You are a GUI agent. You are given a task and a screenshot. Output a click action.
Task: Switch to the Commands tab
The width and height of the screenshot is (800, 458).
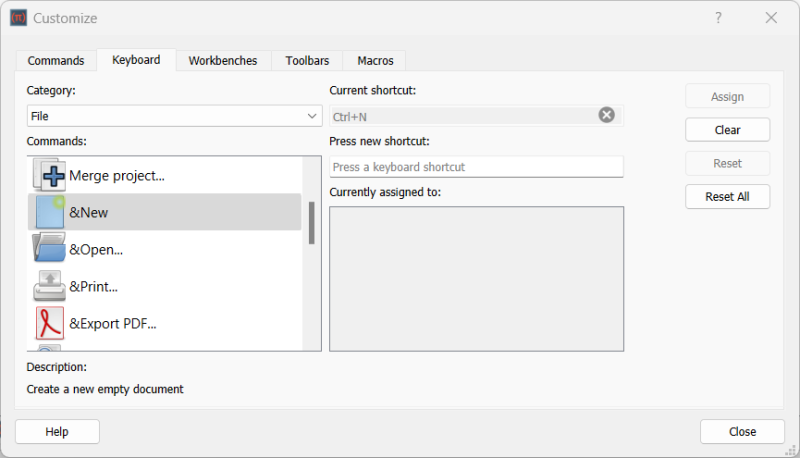point(56,61)
